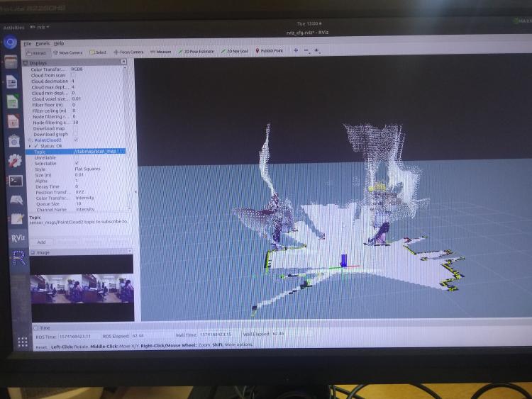Pick the Measure tool
The height and width of the screenshot is (399, 532).
tap(162, 52)
